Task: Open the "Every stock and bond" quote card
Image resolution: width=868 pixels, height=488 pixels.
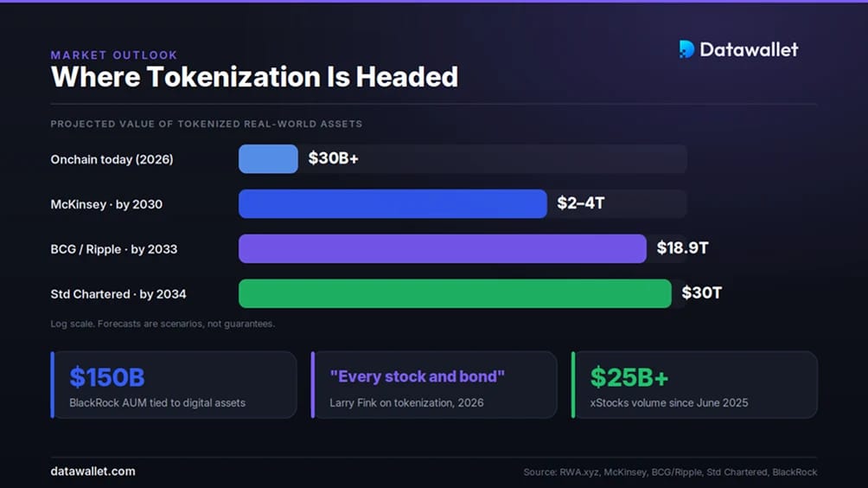Action: [434, 385]
